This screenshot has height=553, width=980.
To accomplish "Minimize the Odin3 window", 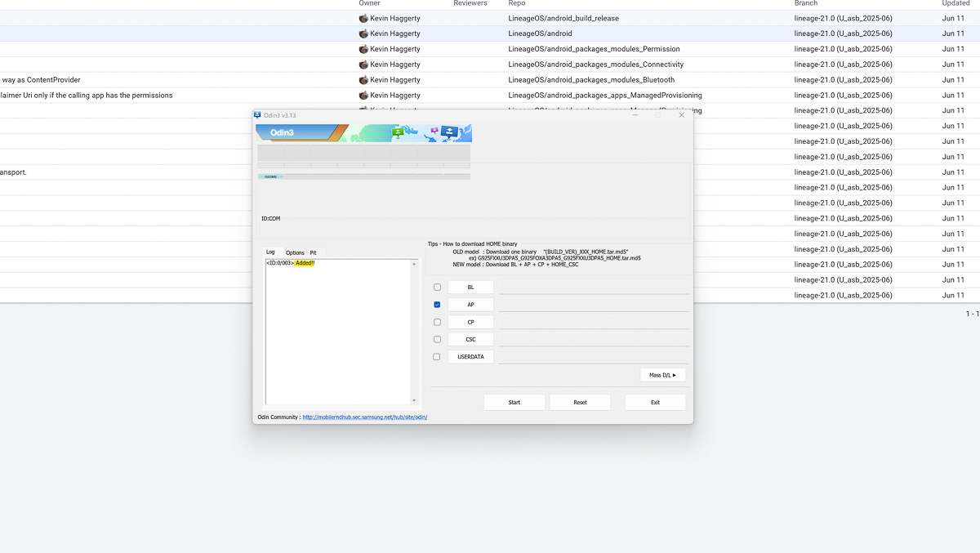I will pos(635,115).
